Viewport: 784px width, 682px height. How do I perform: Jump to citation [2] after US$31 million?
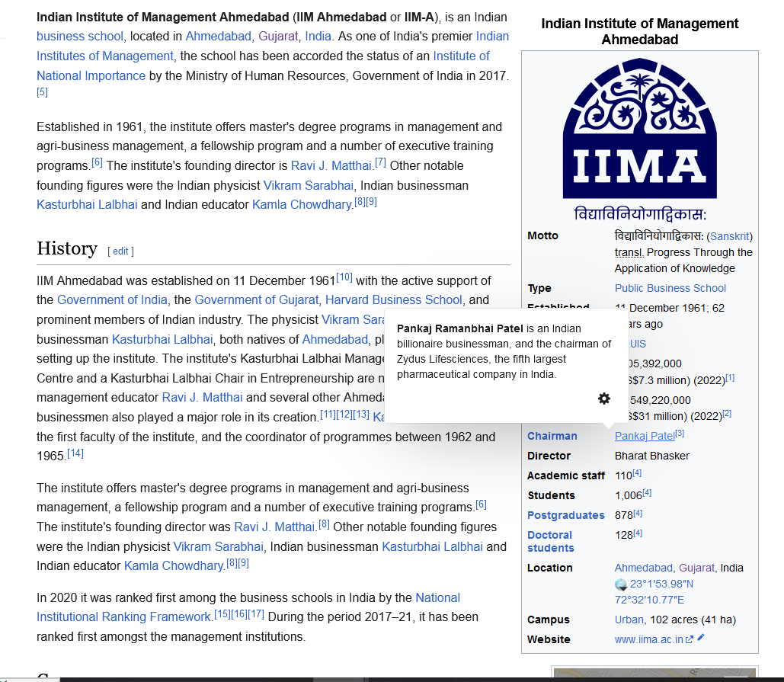tap(727, 414)
